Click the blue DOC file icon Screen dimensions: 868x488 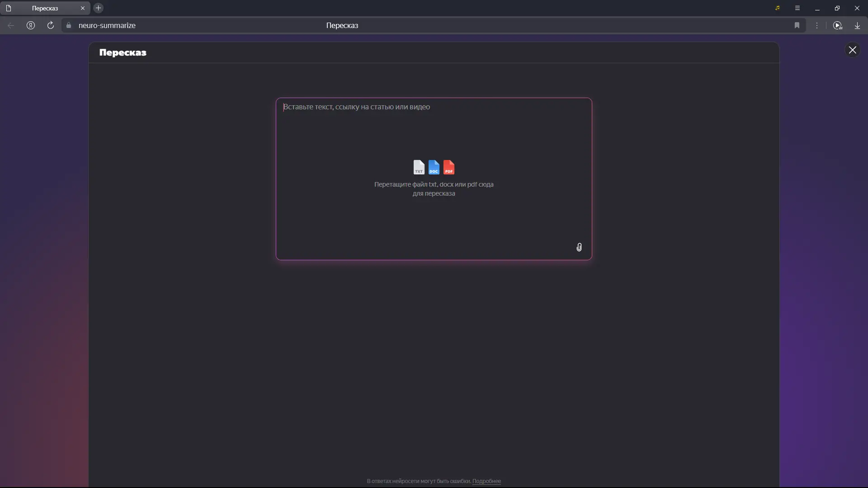(434, 167)
